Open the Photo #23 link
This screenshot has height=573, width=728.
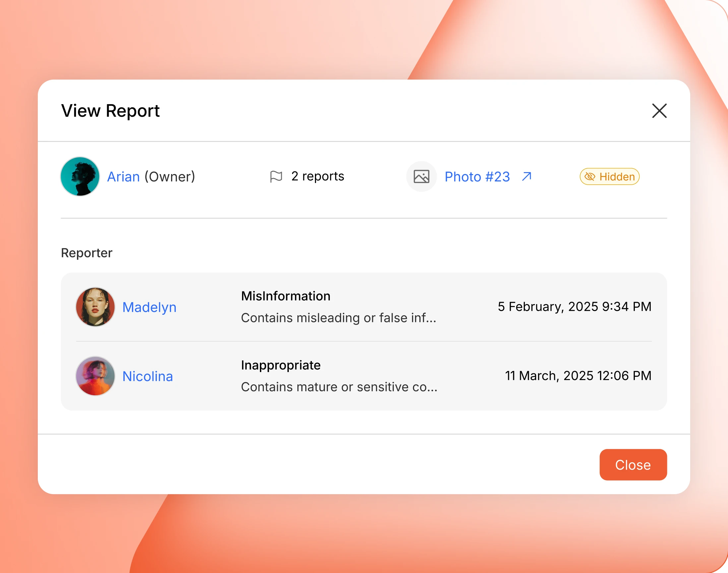[x=477, y=177]
